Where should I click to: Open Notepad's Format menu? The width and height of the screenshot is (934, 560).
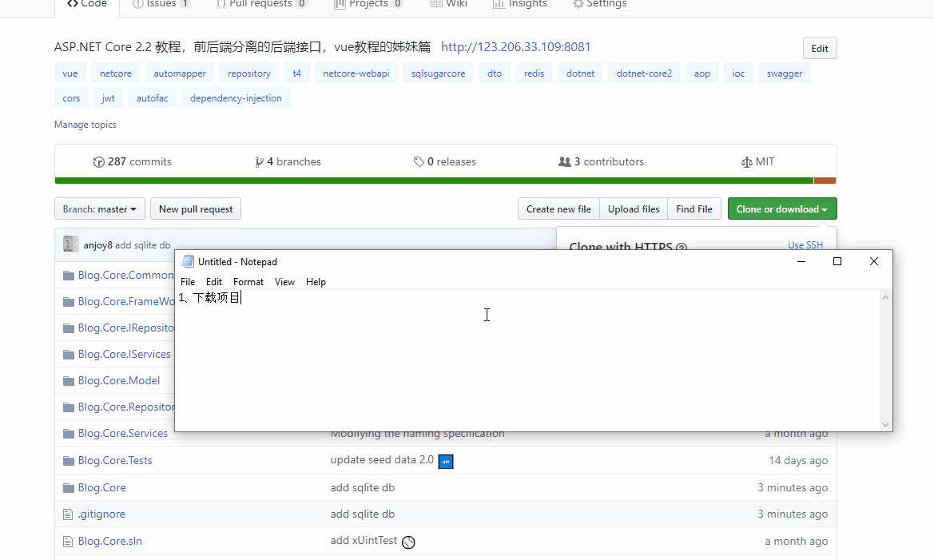pyautogui.click(x=248, y=282)
